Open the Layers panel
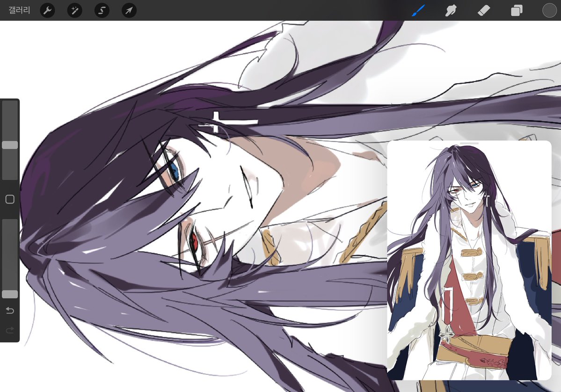 [x=517, y=10]
